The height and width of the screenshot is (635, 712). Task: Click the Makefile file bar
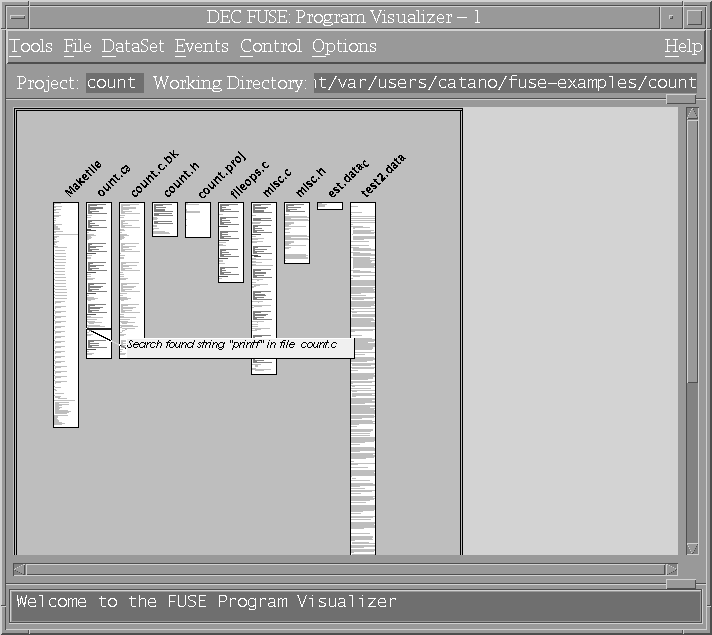(66, 314)
